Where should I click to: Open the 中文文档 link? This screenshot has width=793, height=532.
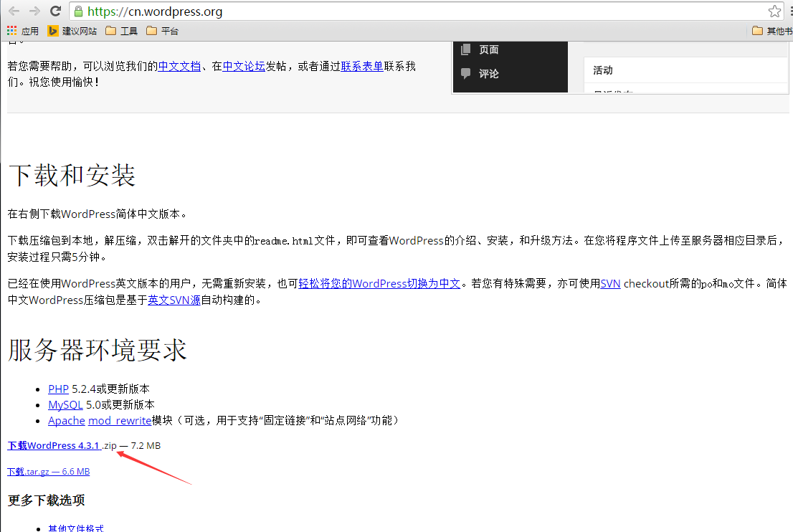point(179,66)
